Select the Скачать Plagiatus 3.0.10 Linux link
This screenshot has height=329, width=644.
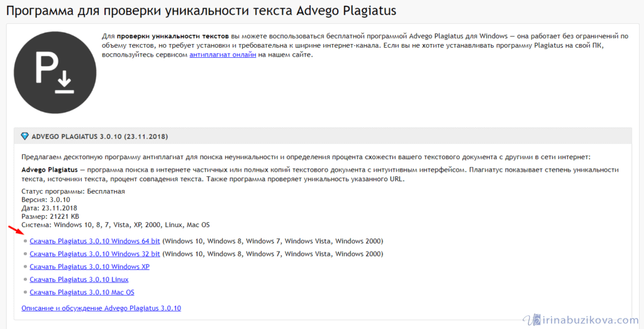pos(79,279)
